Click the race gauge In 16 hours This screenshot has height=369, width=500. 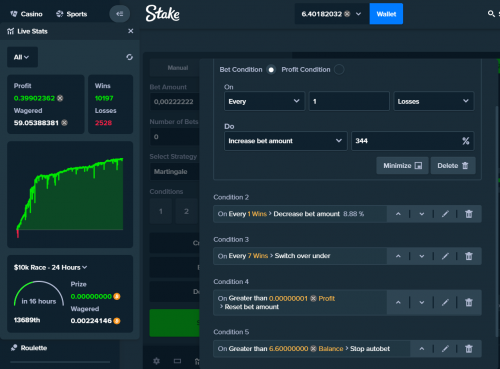(39, 294)
